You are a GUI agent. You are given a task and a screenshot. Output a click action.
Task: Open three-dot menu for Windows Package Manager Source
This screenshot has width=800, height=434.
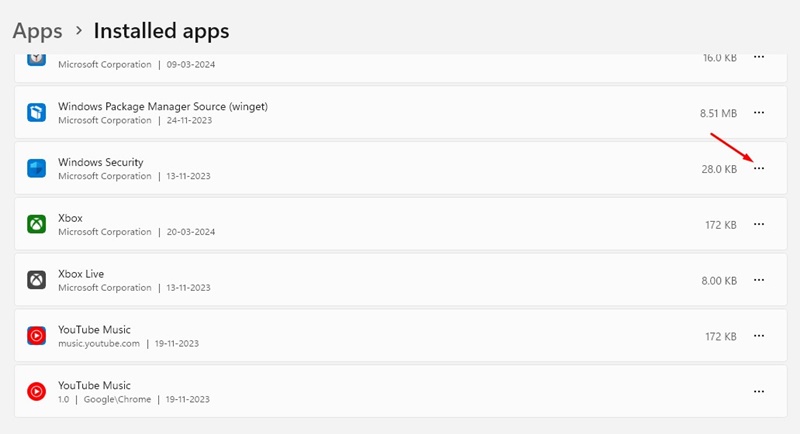759,113
